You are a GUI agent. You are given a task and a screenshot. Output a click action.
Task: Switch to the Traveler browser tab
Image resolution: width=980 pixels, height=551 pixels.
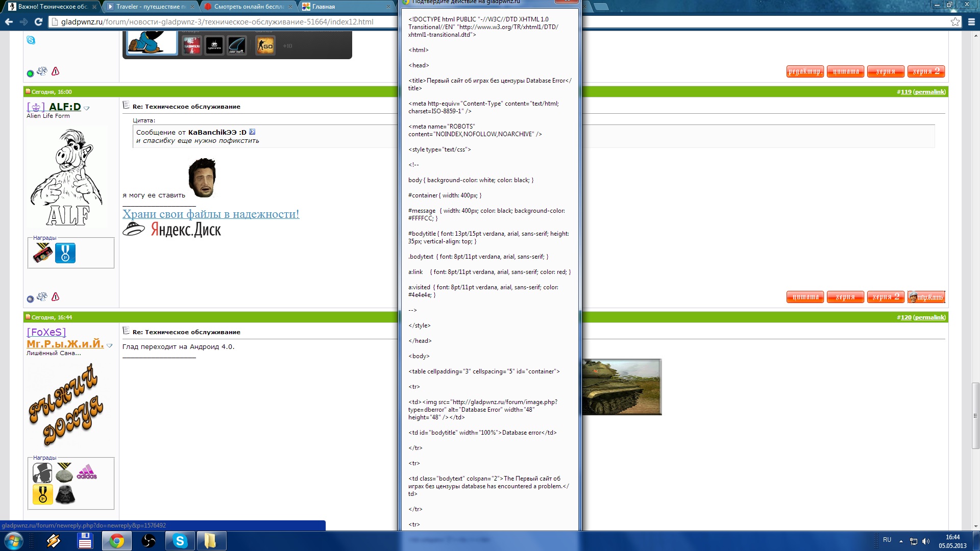coord(148,7)
